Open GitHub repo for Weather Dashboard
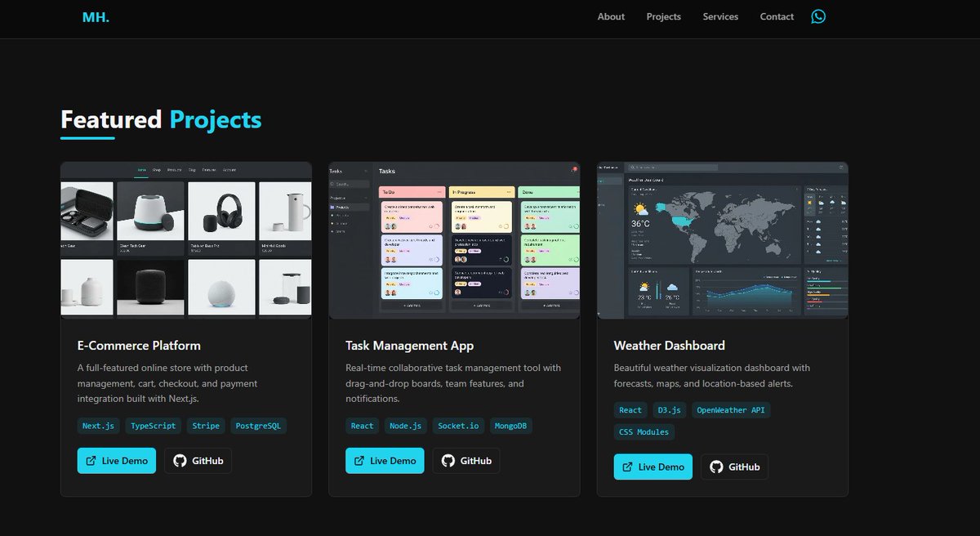Screen dimensions: 980x536 click(x=734, y=467)
